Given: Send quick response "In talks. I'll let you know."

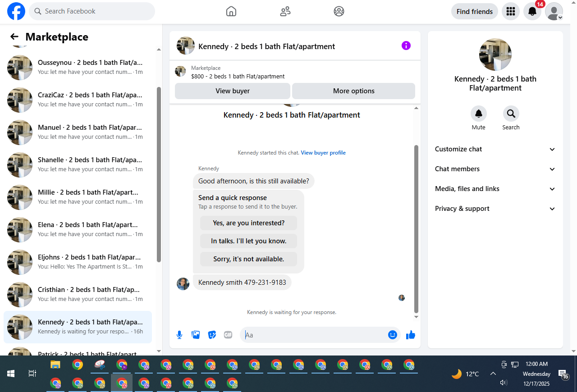Looking at the screenshot, I should click(x=249, y=241).
